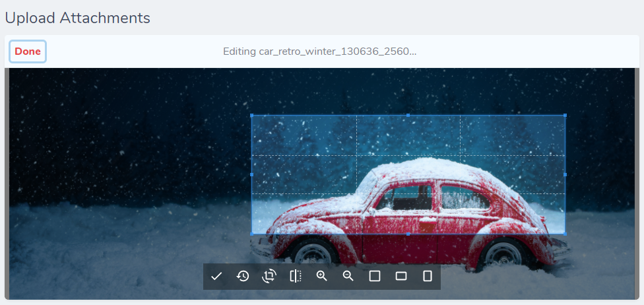Click the top-left crop corner handle
The height and width of the screenshot is (305, 644).
tap(252, 116)
